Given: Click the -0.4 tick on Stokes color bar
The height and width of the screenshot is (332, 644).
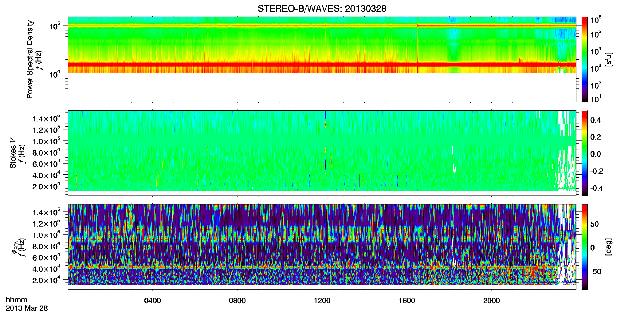Looking at the screenshot, I should point(597,188).
